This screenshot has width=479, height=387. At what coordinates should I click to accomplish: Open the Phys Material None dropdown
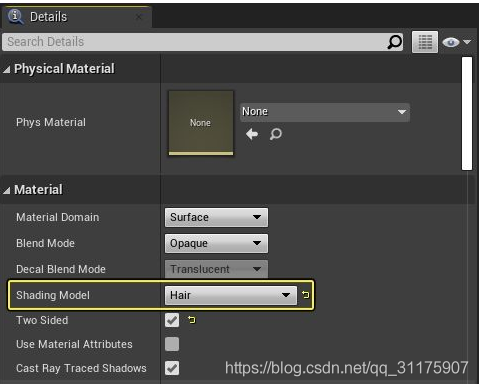pyautogui.click(x=325, y=112)
